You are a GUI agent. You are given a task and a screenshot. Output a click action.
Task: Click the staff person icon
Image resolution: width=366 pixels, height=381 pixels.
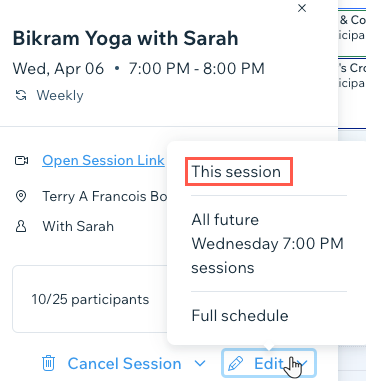[21, 226]
